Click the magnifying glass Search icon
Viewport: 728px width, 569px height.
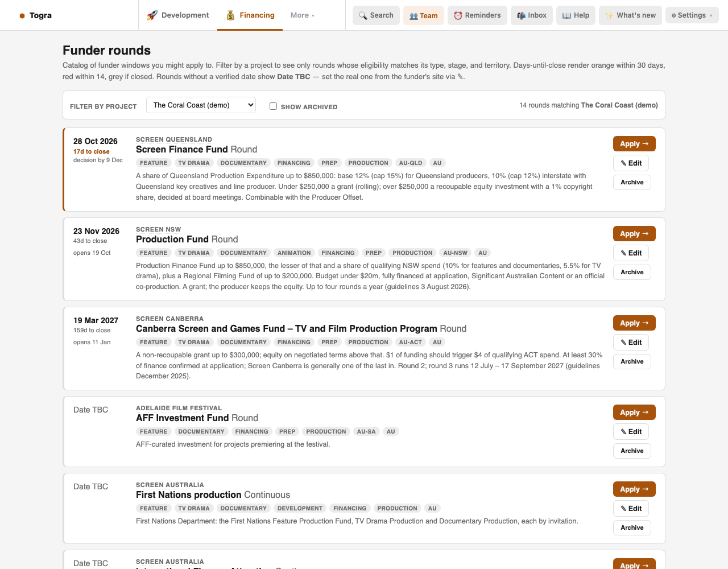click(x=363, y=15)
